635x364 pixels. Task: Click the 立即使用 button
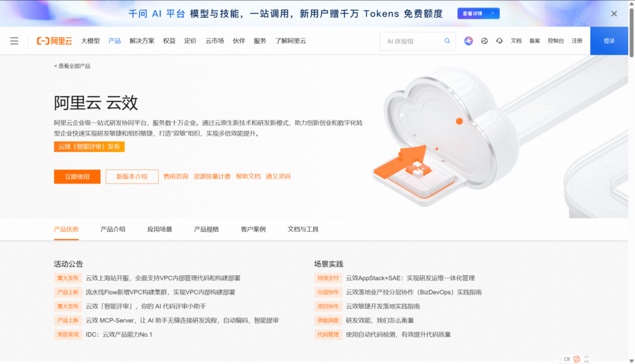tap(77, 177)
